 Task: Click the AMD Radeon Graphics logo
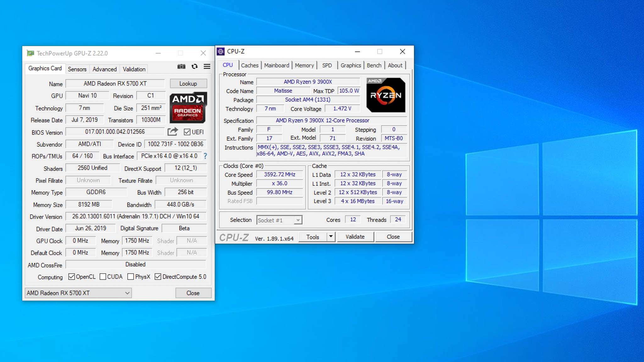pos(188,107)
